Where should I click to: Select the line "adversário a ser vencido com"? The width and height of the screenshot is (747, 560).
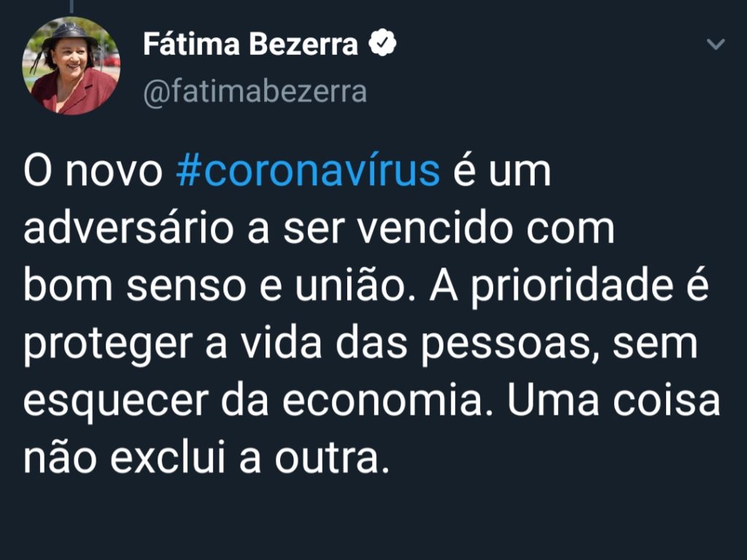pos(319,229)
